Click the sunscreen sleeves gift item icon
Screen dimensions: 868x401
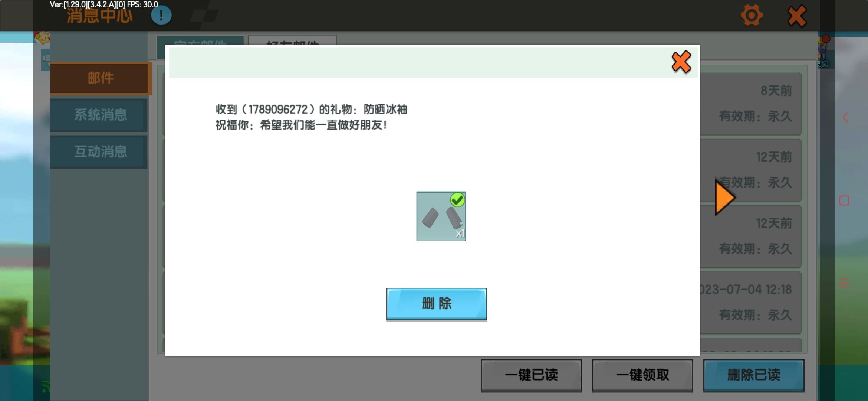tap(441, 217)
